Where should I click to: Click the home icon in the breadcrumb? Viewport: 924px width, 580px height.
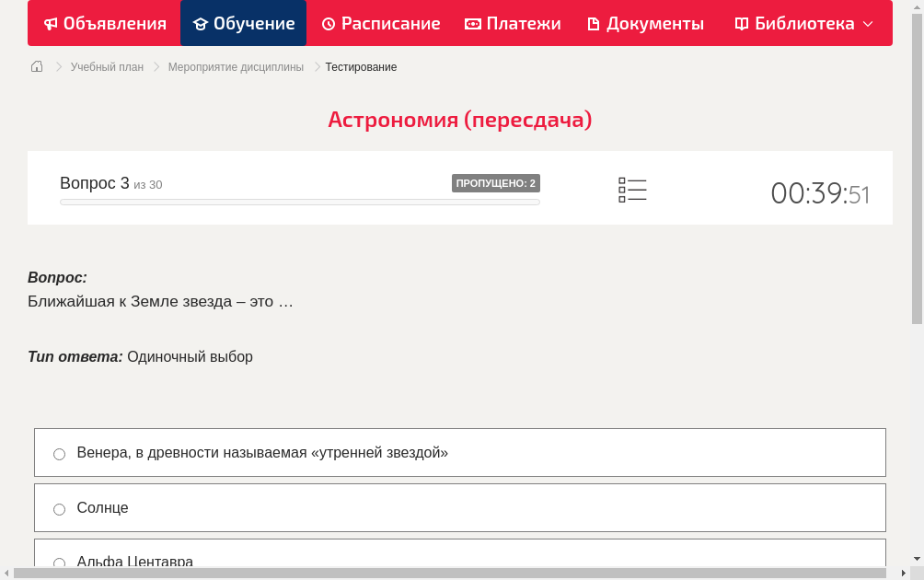point(36,66)
